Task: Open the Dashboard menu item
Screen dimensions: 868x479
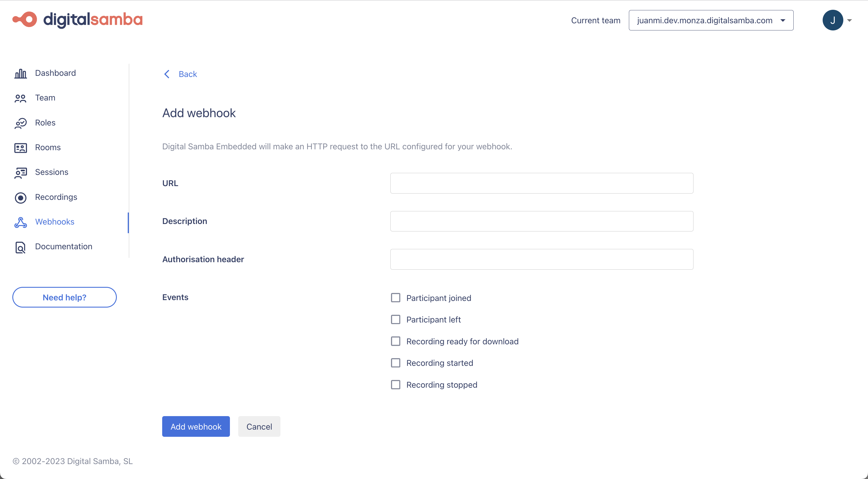Action: tap(55, 73)
